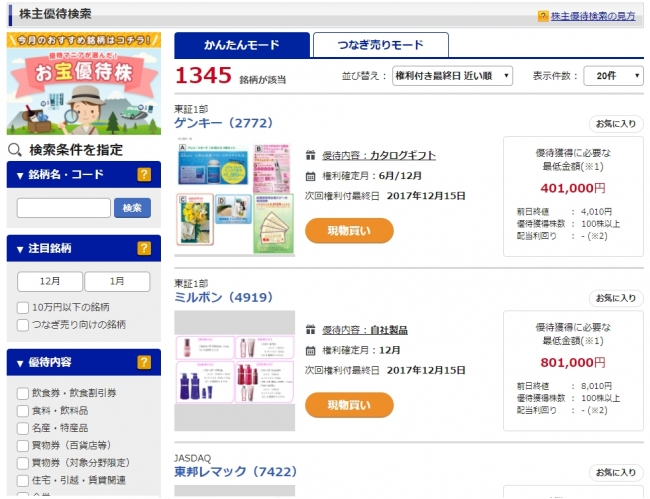Open the 表示件数 20件 dropdown
The height and width of the screenshot is (499, 650).
(613, 76)
